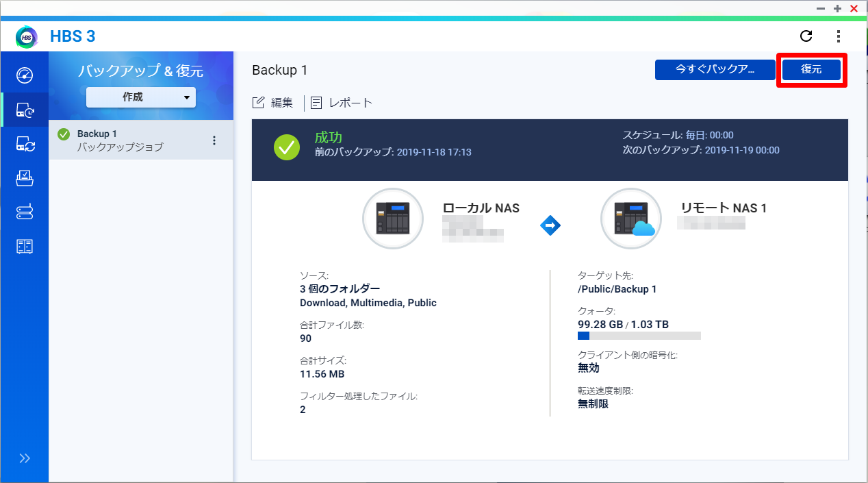
Task: Click the previous backup time 2019-11-18 17:13
Action: click(434, 152)
